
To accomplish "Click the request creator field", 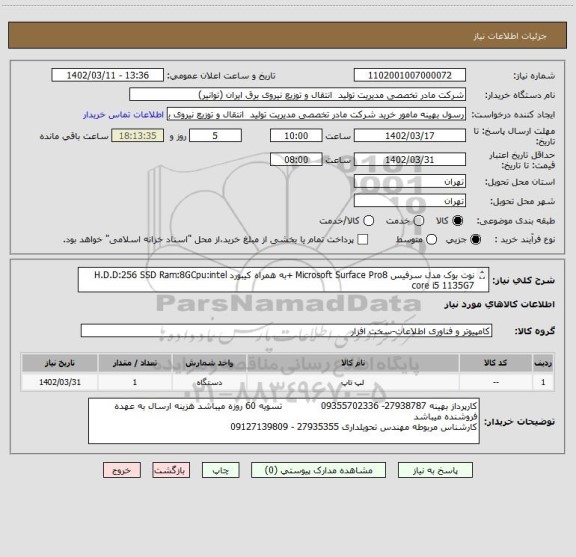I will (x=316, y=115).
